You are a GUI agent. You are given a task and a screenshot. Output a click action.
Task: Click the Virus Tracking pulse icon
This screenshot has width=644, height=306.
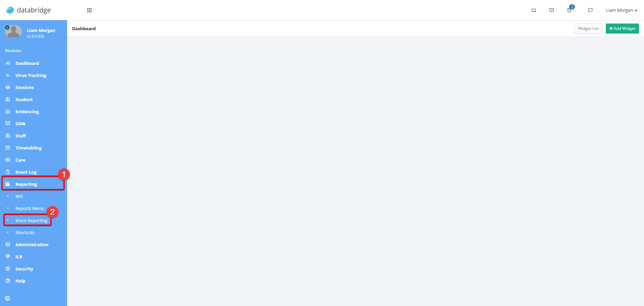point(8,75)
